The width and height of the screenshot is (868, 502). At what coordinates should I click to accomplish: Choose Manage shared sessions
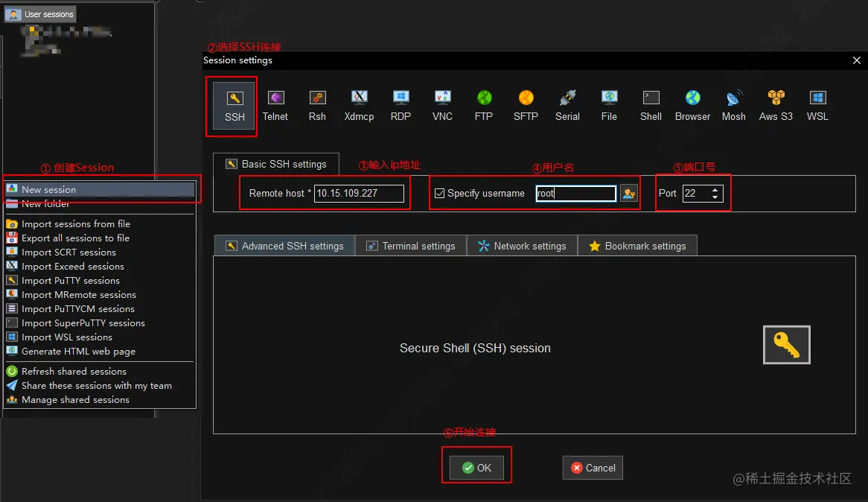(100, 399)
